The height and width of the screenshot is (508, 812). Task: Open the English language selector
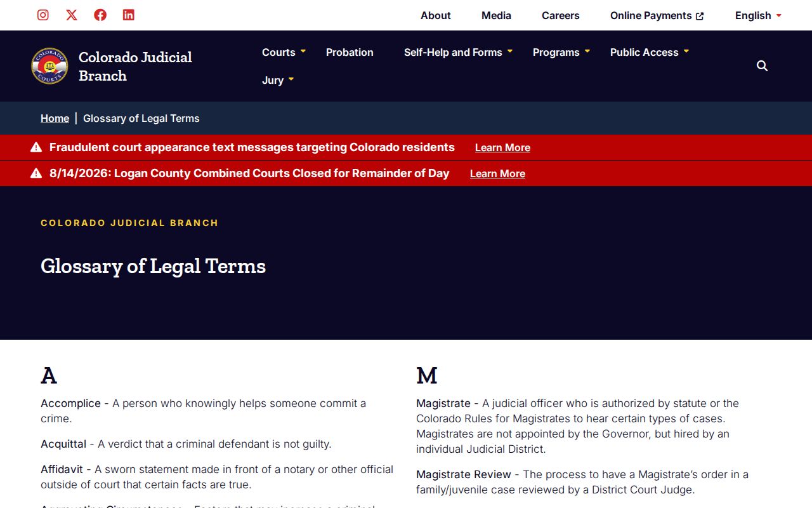click(x=758, y=15)
